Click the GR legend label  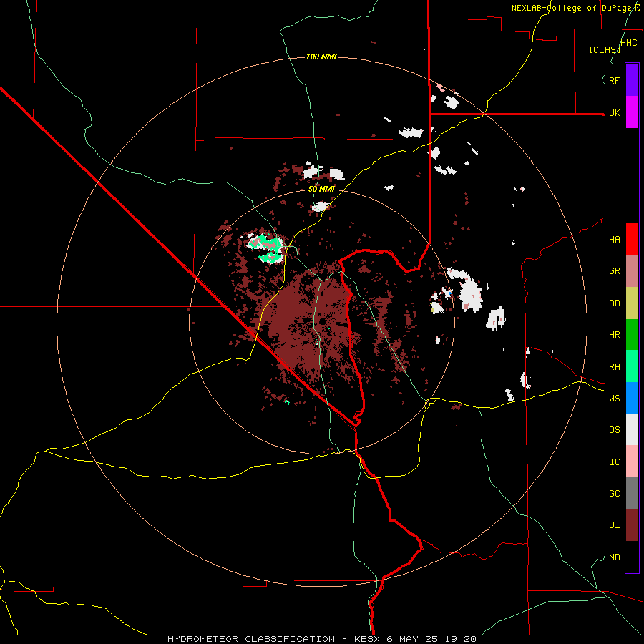(x=614, y=271)
